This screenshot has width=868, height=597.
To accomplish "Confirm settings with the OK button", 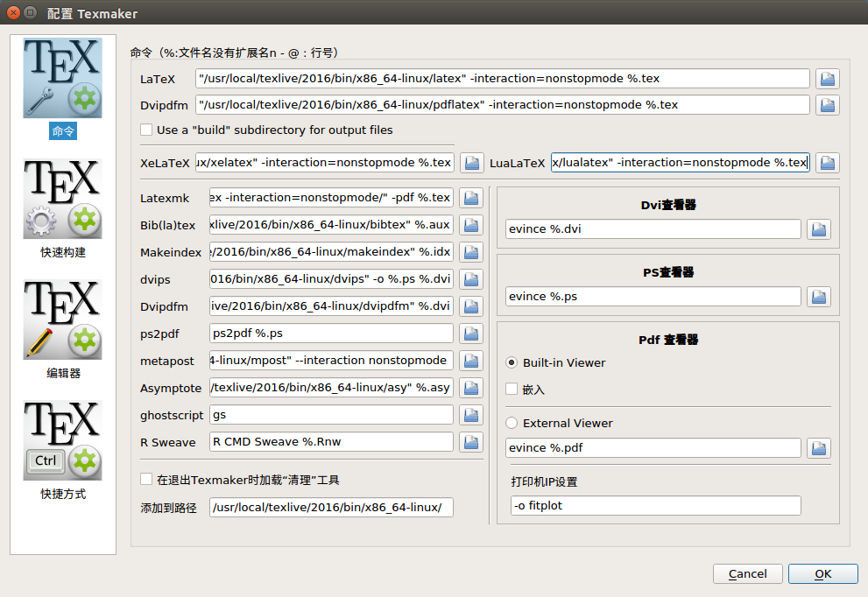I will click(823, 573).
